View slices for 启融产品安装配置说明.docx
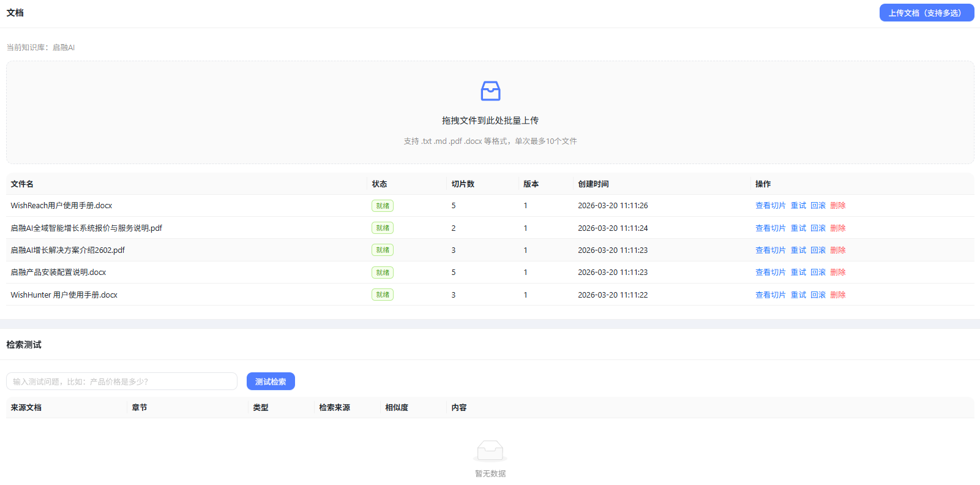 pyautogui.click(x=770, y=273)
